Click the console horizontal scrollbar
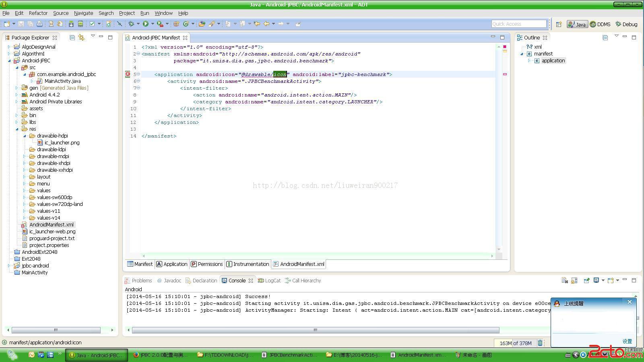This screenshot has height=362, width=644. [x=315, y=330]
